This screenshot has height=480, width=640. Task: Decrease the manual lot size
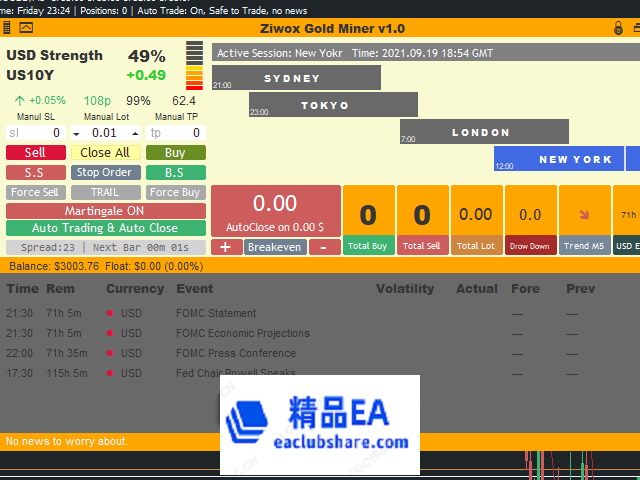(x=76, y=133)
